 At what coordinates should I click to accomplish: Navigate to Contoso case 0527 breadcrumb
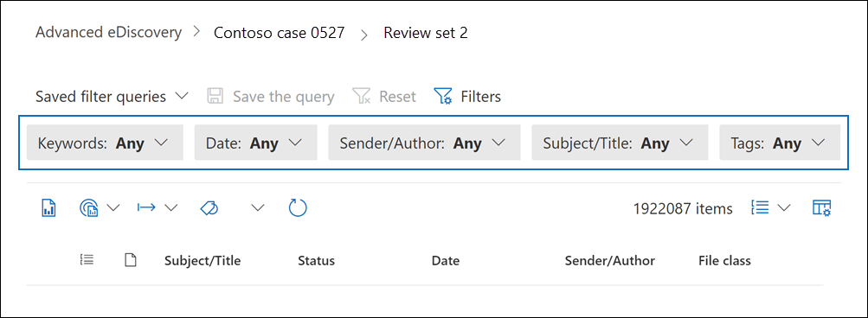point(280,33)
